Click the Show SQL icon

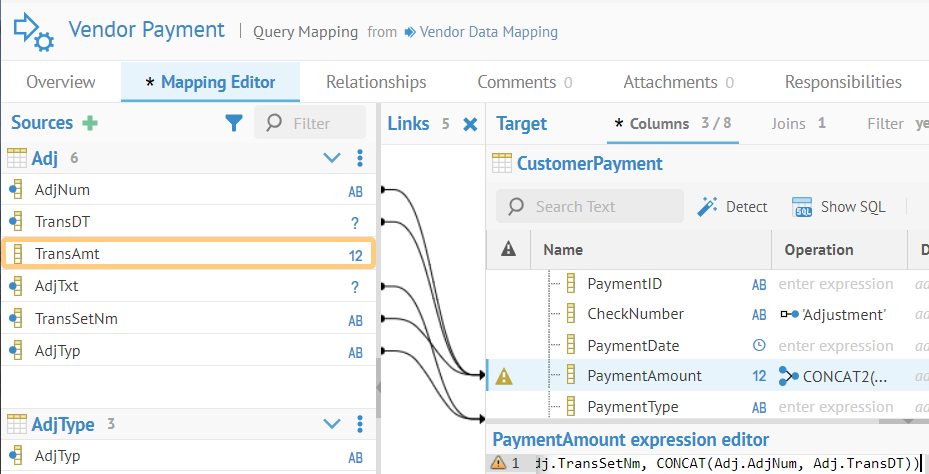pyautogui.click(x=802, y=207)
